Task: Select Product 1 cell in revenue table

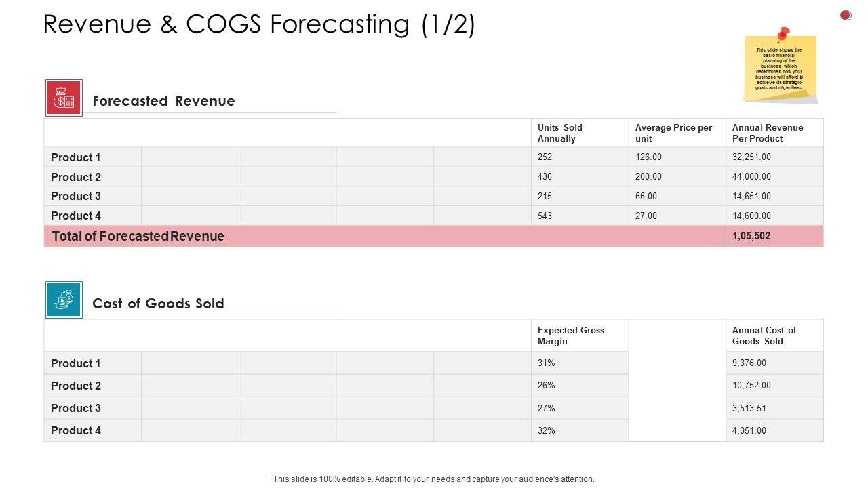Action: (76, 157)
